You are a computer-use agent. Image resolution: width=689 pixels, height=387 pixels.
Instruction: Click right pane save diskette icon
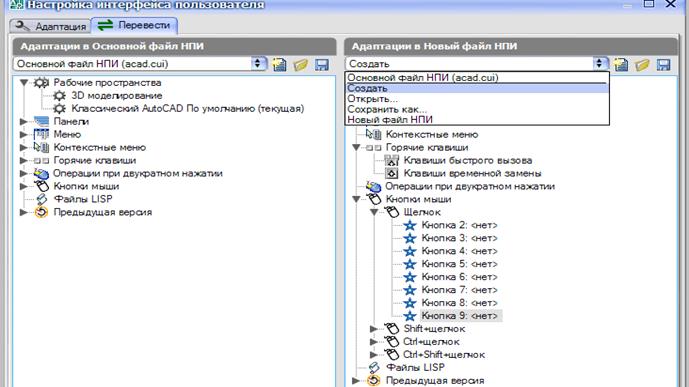[664, 65]
